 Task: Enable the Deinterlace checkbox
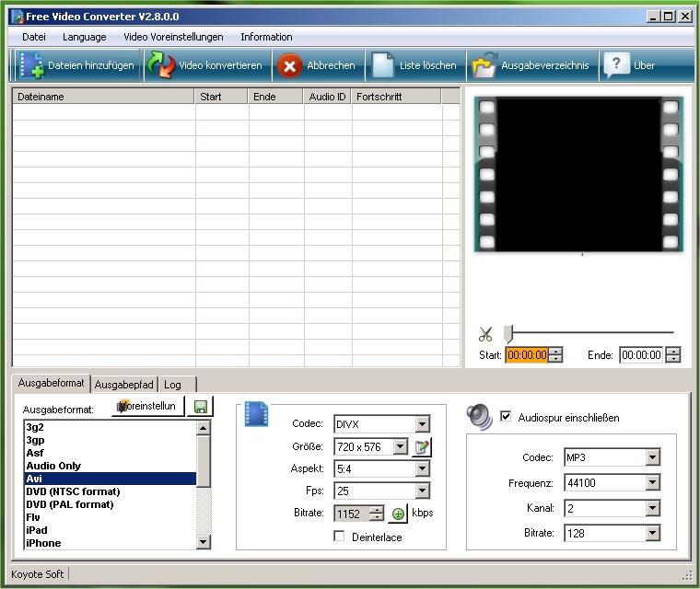coord(339,537)
